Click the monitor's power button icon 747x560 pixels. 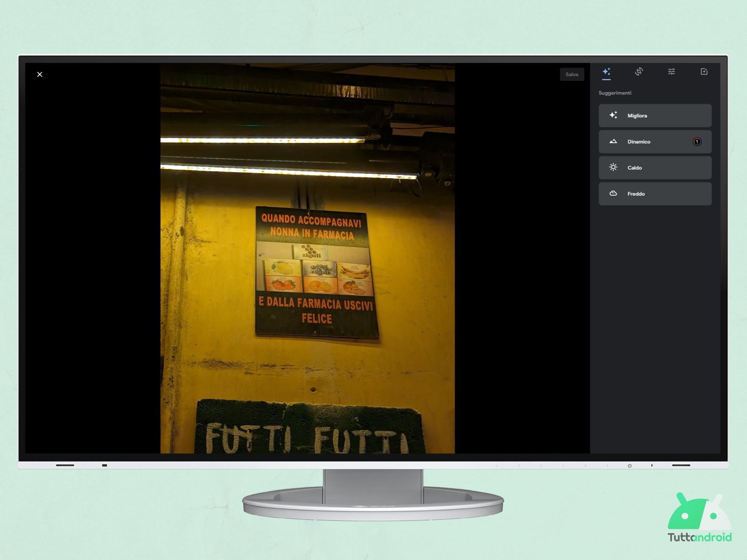coord(630,465)
